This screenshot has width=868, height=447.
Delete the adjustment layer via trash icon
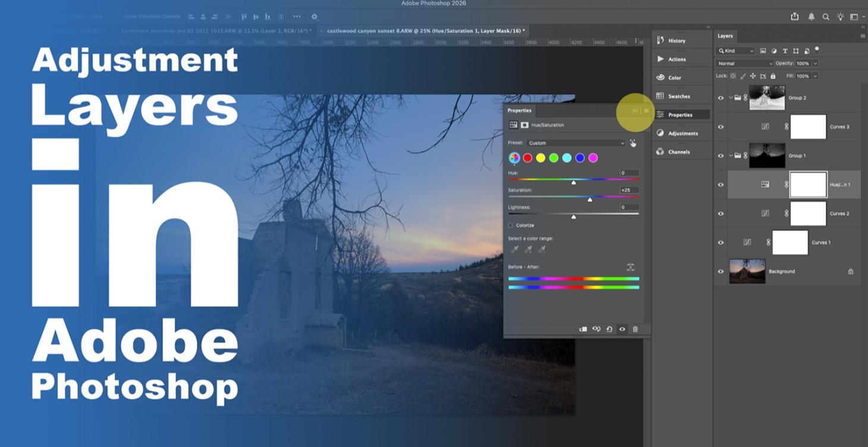[x=635, y=329]
